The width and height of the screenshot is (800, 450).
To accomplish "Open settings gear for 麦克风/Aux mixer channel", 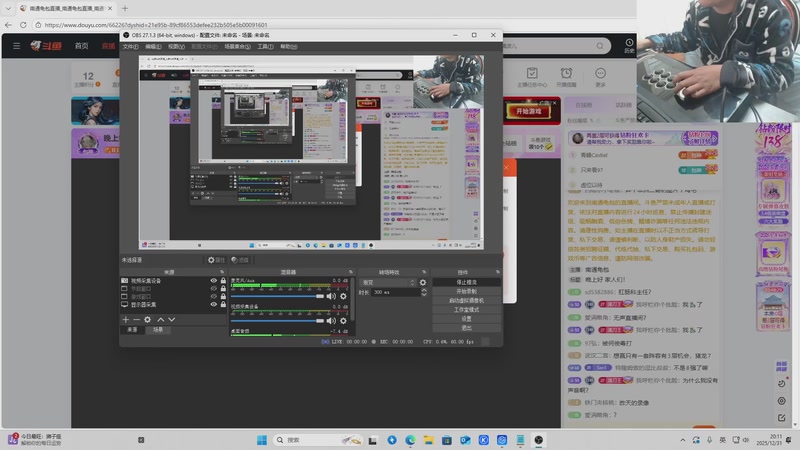I will 343,296.
